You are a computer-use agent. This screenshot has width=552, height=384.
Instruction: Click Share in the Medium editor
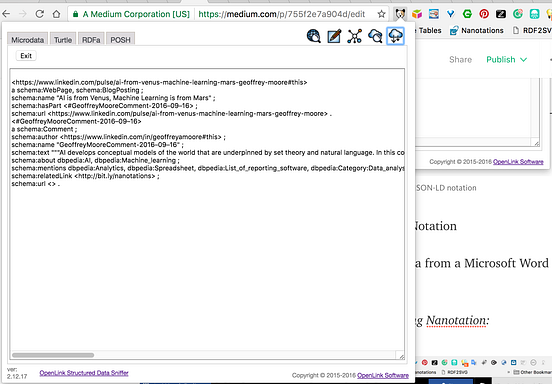click(460, 59)
